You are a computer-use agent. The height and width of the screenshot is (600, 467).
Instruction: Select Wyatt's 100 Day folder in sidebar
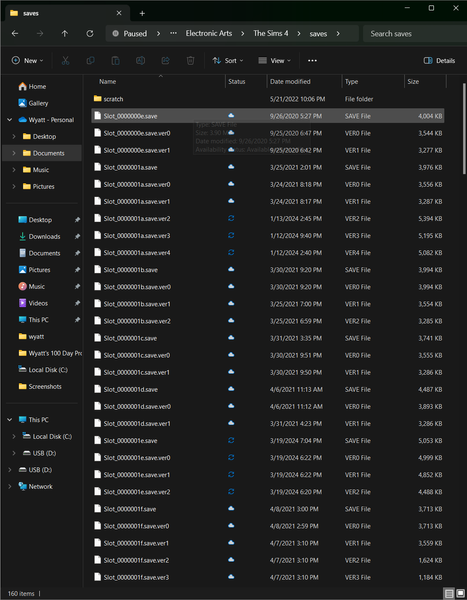click(50, 353)
